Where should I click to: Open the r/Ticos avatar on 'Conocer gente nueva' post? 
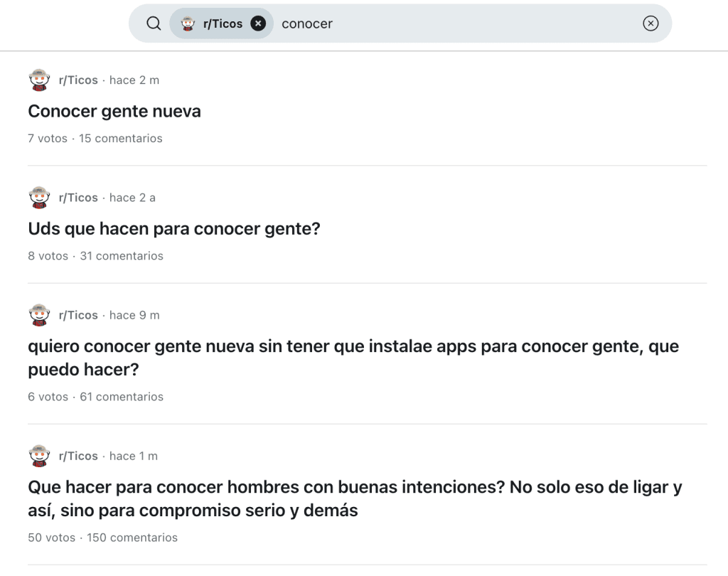40,80
